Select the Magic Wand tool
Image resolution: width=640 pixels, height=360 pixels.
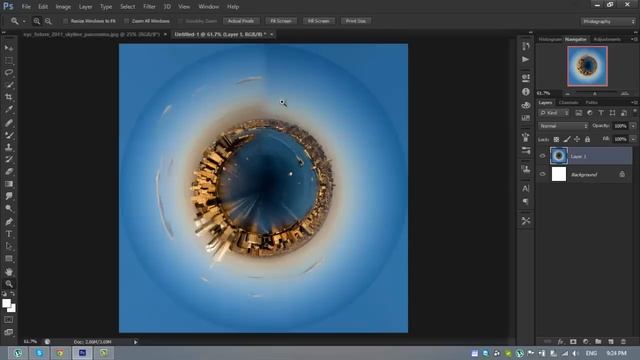[x=9, y=85]
